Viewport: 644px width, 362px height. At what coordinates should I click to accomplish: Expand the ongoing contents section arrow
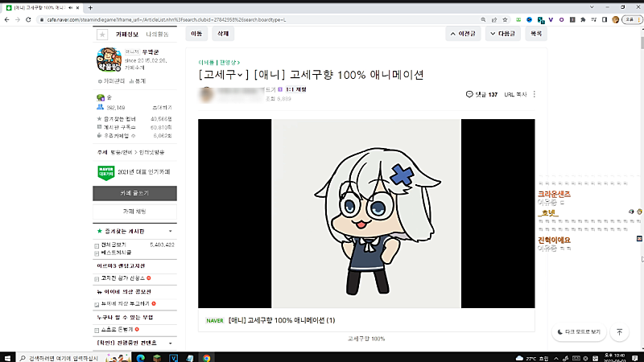click(171, 343)
